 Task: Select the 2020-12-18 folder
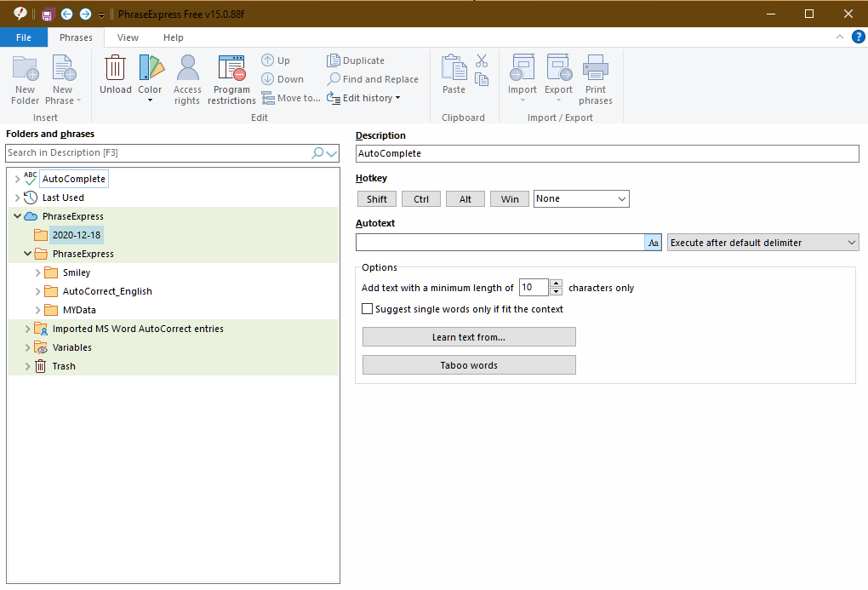point(77,235)
